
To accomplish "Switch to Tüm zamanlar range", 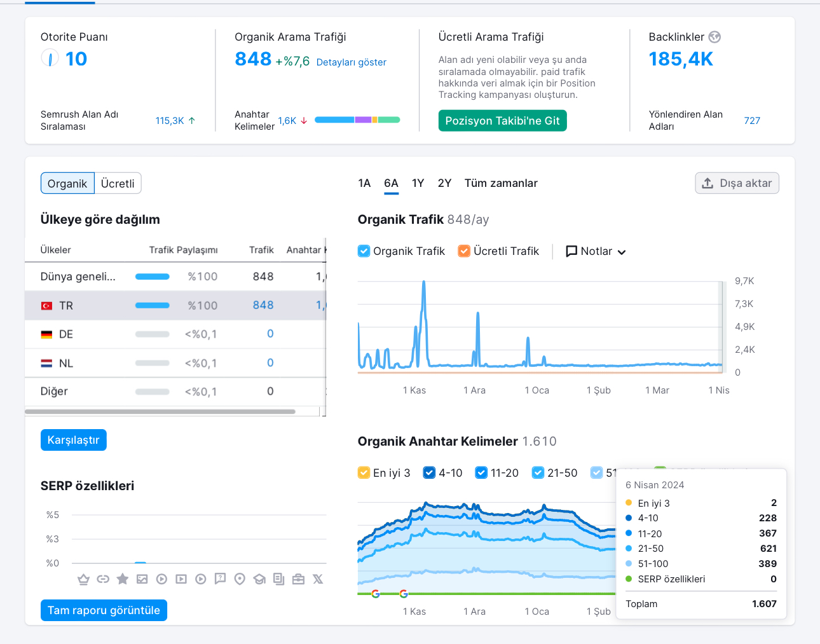I will 501,183.
